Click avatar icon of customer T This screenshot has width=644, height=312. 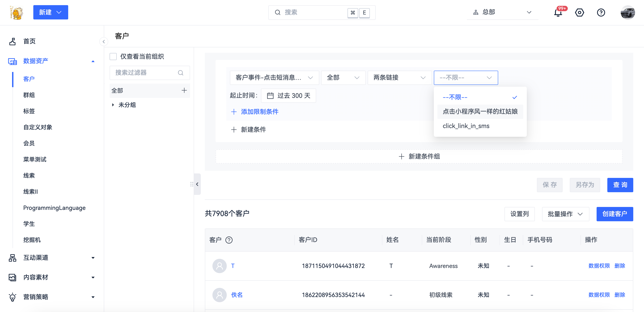(x=220, y=266)
